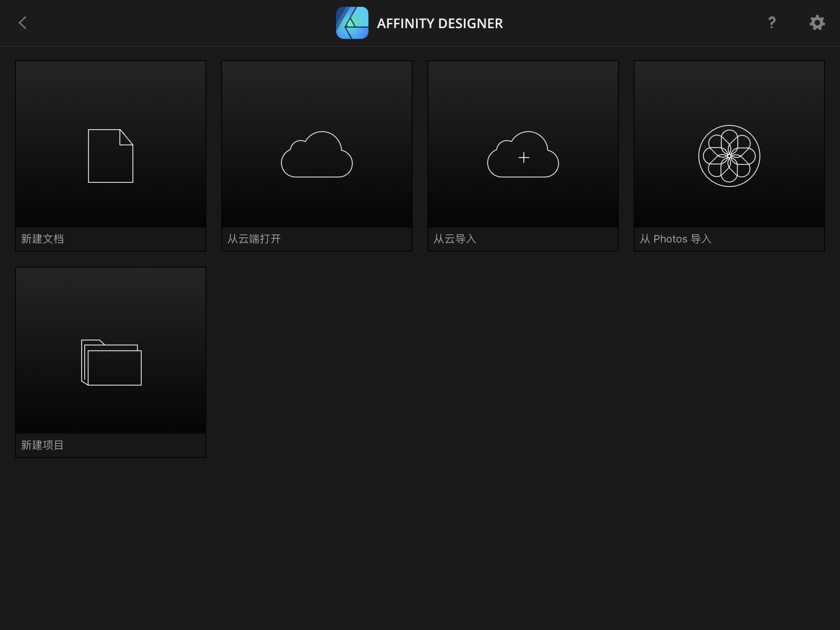Click the Photos flower icon
The height and width of the screenshot is (630, 840).
pyautogui.click(x=729, y=156)
